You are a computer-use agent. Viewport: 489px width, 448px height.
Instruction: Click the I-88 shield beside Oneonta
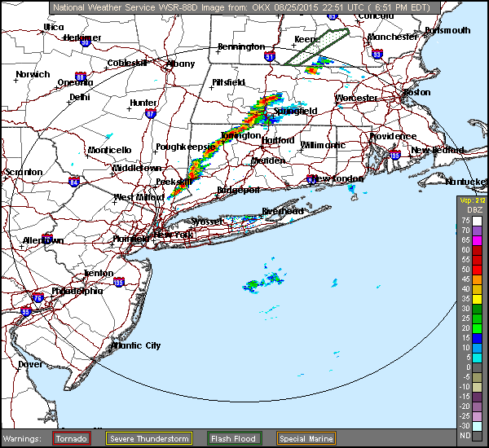pos(81,76)
